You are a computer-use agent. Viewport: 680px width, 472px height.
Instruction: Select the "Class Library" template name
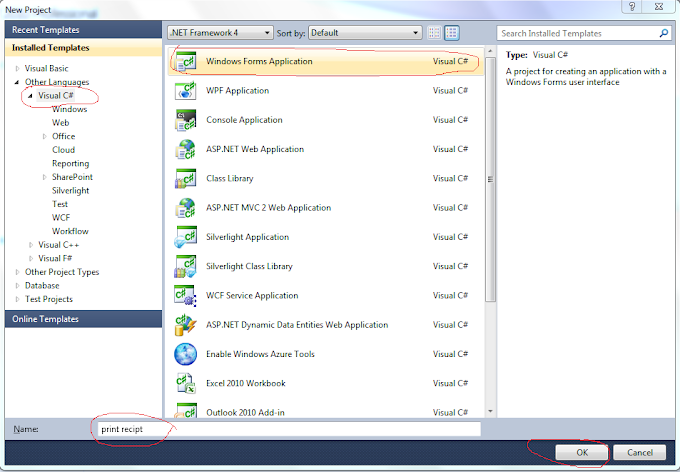point(229,179)
